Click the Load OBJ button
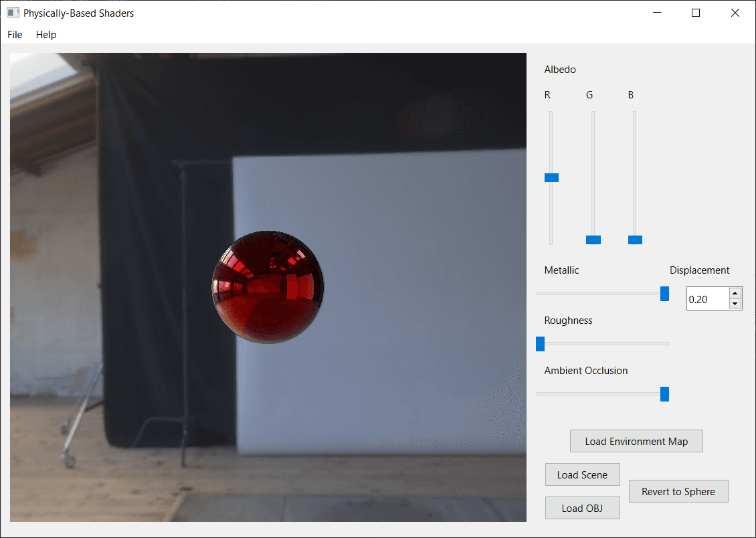The image size is (756, 538). (583, 508)
